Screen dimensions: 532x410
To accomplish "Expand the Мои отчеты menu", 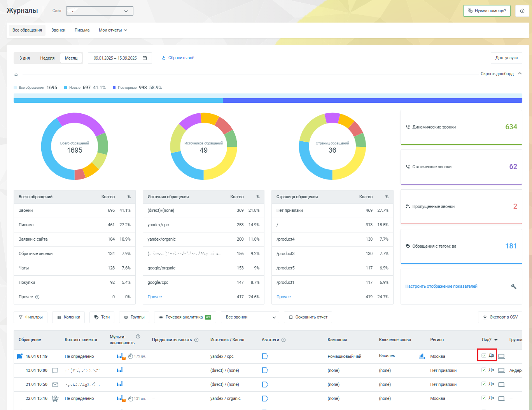I will point(113,30).
